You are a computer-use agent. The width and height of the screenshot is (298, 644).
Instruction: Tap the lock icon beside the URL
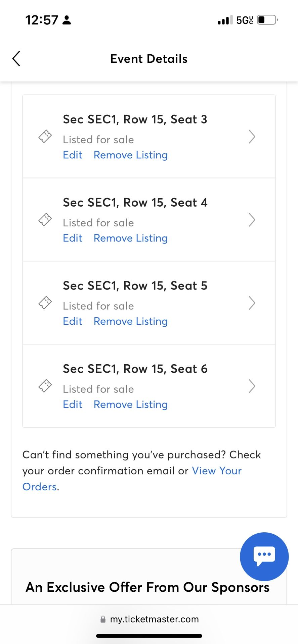pos(103,619)
